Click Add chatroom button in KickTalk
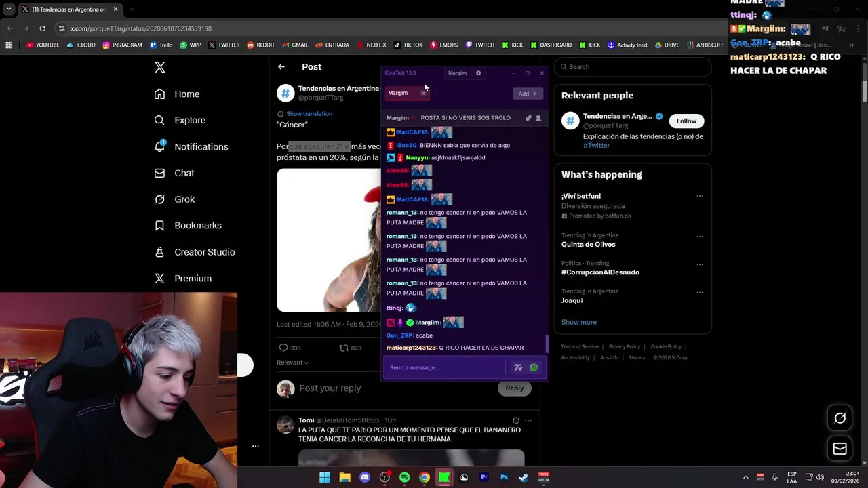The width and height of the screenshot is (868, 488). (x=528, y=94)
